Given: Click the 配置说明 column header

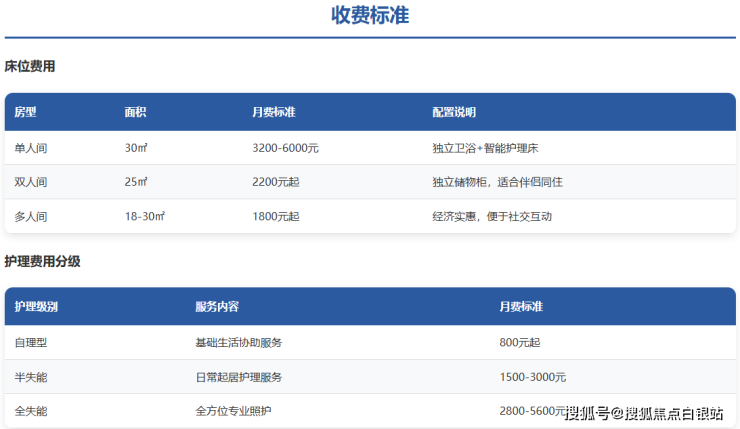Looking at the screenshot, I should pos(454,112).
